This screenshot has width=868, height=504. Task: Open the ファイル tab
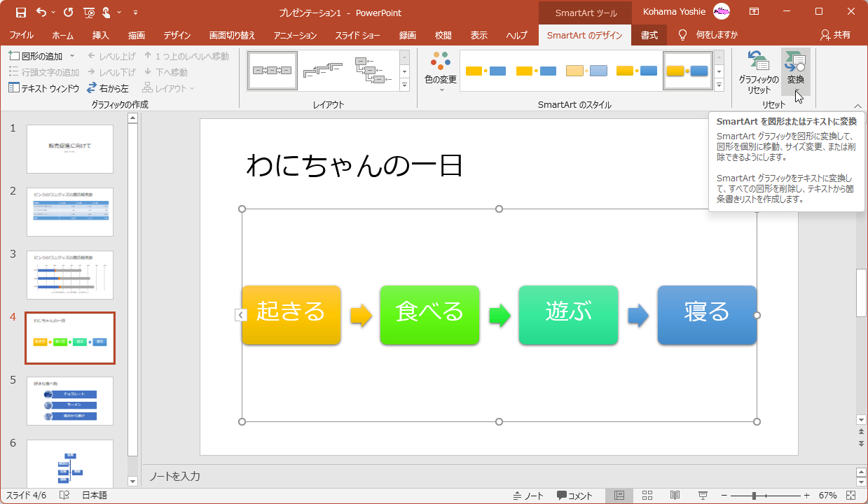tap(21, 35)
